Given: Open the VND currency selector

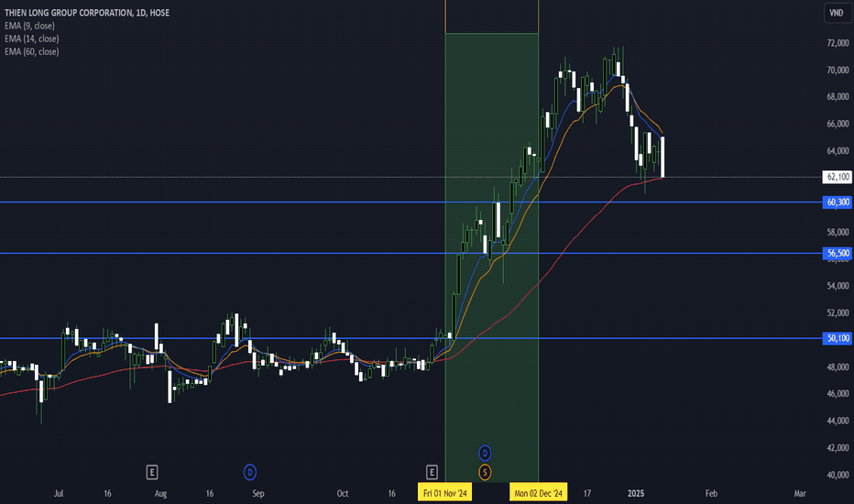Looking at the screenshot, I should 837,13.
